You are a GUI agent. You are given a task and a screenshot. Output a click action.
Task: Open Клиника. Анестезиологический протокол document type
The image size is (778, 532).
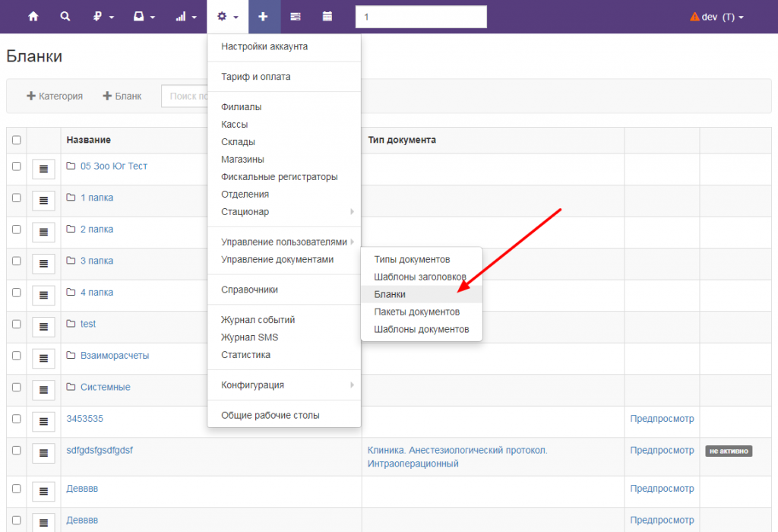coord(457,457)
